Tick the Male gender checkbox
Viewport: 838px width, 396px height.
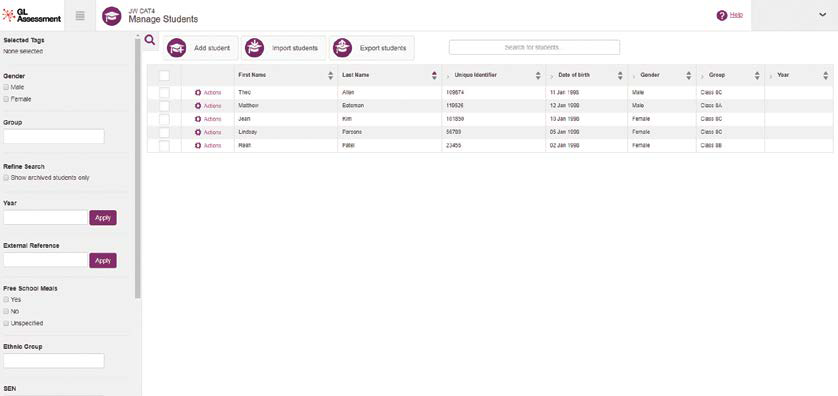(x=6, y=87)
